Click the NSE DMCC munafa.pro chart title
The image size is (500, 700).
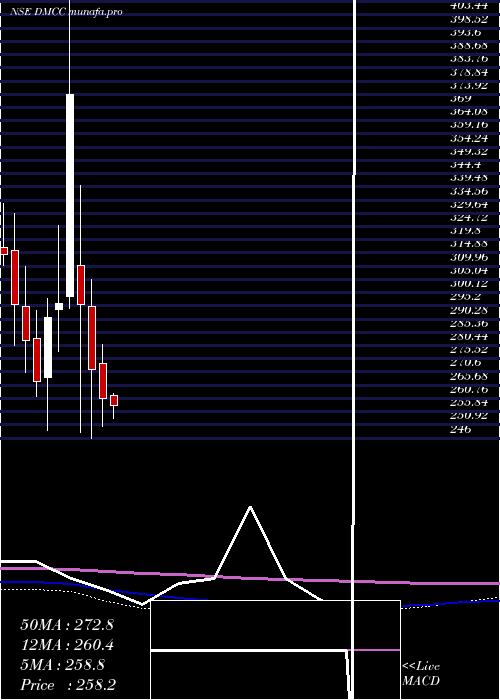67,12
